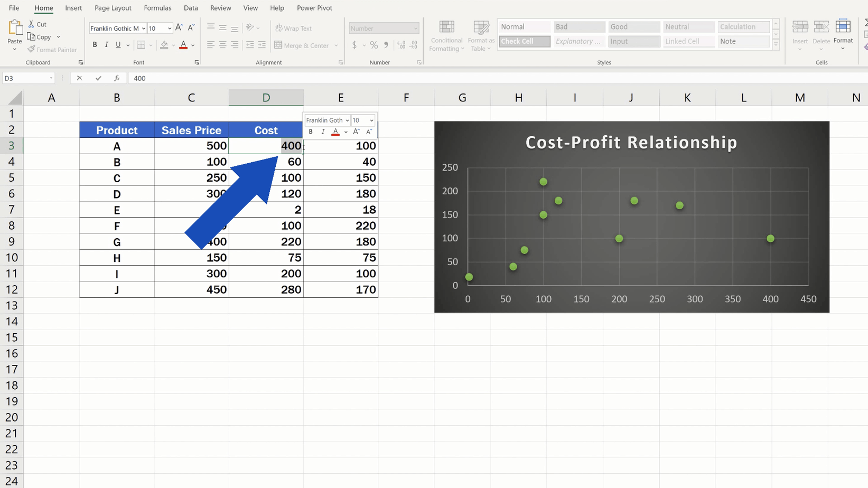Increase decimal places
This screenshot has height=488, width=868.
tap(402, 45)
